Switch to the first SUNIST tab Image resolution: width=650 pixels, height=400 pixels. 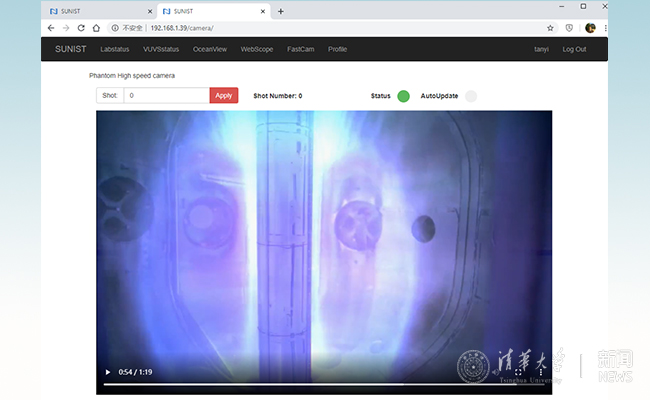click(95, 11)
